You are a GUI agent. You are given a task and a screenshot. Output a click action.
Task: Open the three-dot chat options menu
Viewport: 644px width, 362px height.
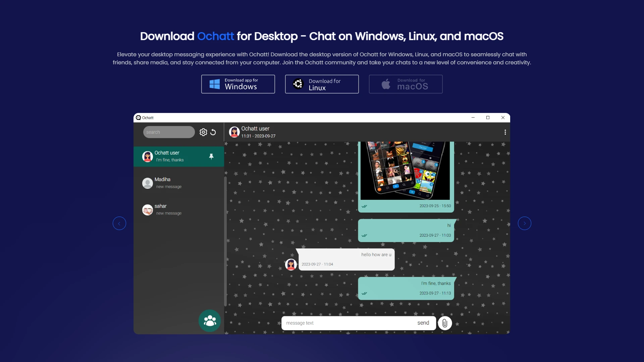(x=505, y=132)
